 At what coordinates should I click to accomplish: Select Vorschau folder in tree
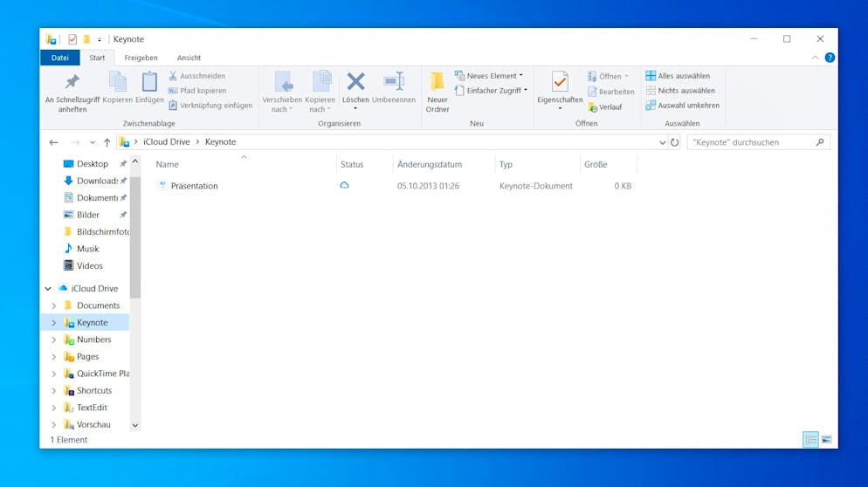pyautogui.click(x=93, y=424)
